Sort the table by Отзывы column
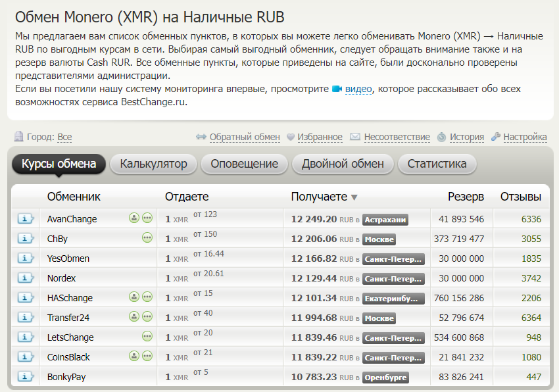Viewport: 559px width, 392px height. [x=521, y=197]
